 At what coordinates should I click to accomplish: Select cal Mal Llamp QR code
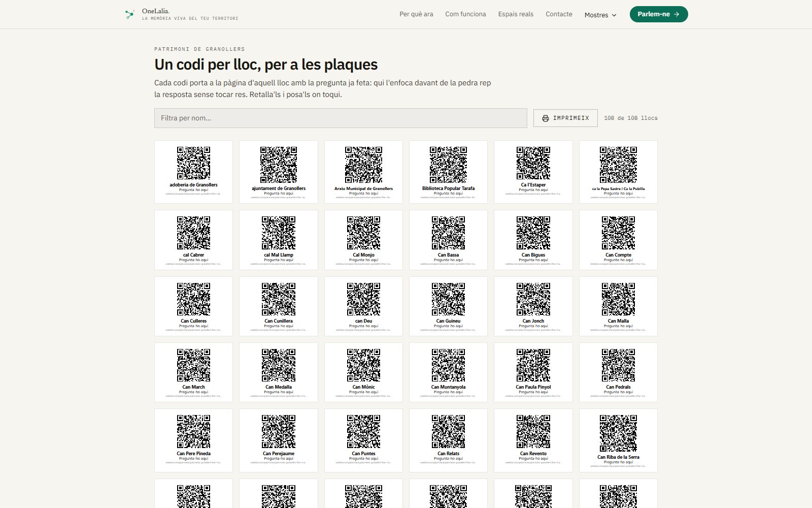(279, 233)
